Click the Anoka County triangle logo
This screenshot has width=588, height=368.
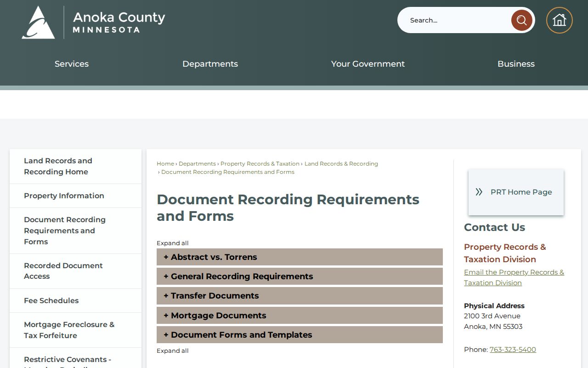(x=39, y=22)
